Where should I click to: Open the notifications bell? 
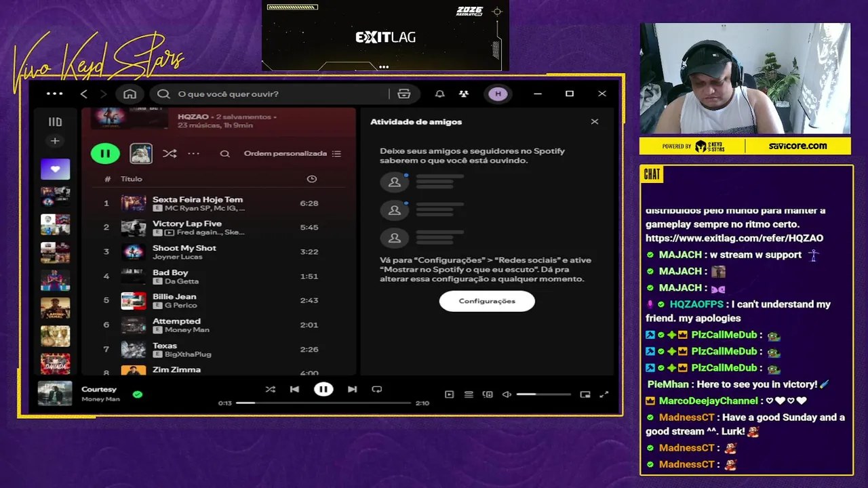440,94
